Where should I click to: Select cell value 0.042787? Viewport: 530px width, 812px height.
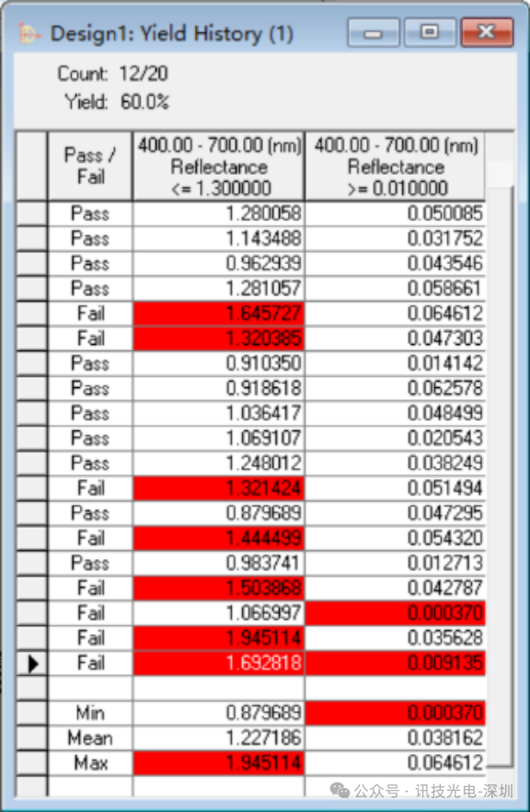tap(396, 588)
